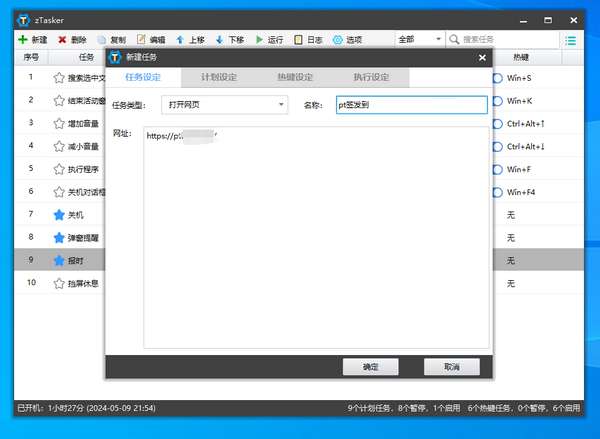Screen dimensions: 600x439
Task: Click the 编辑 (Edit) toolbar icon
Action: (x=142, y=39)
